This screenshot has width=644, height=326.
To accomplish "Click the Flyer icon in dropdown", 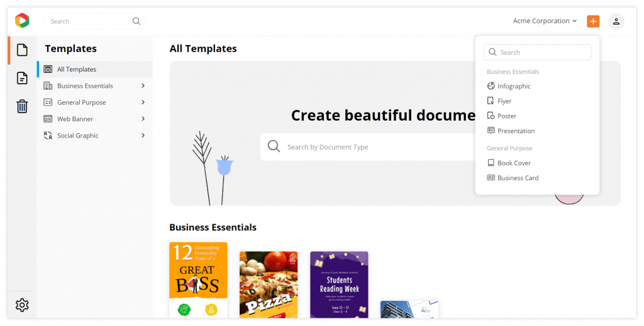I will click(x=491, y=101).
